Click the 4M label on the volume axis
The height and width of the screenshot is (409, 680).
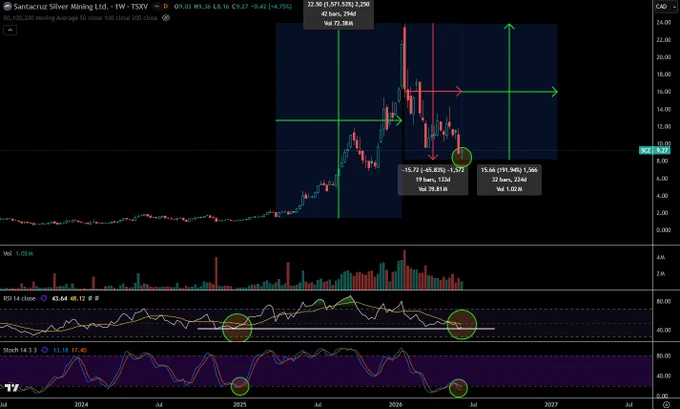click(660, 257)
